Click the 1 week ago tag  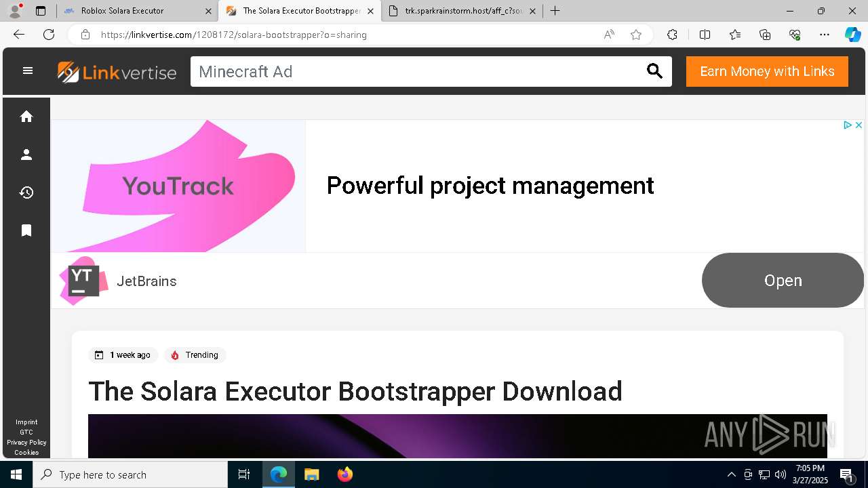point(123,355)
